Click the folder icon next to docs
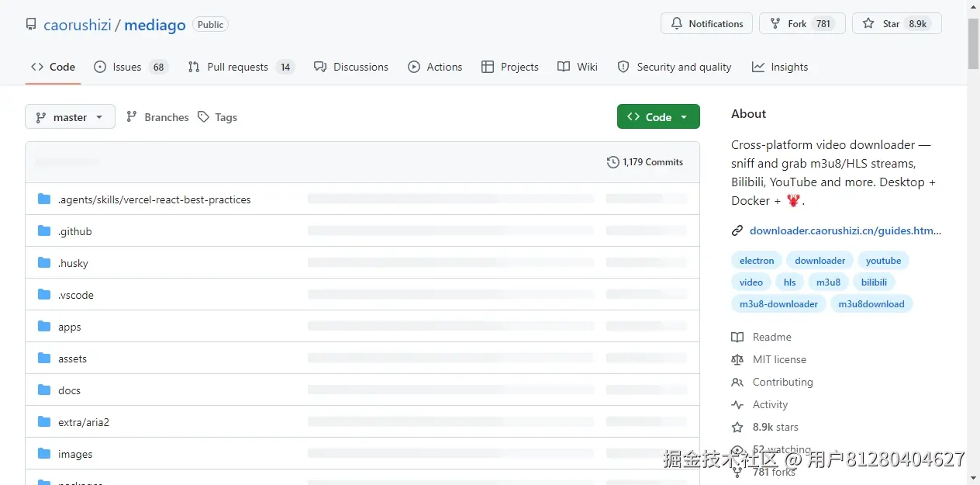This screenshot has height=485, width=980. tap(44, 390)
